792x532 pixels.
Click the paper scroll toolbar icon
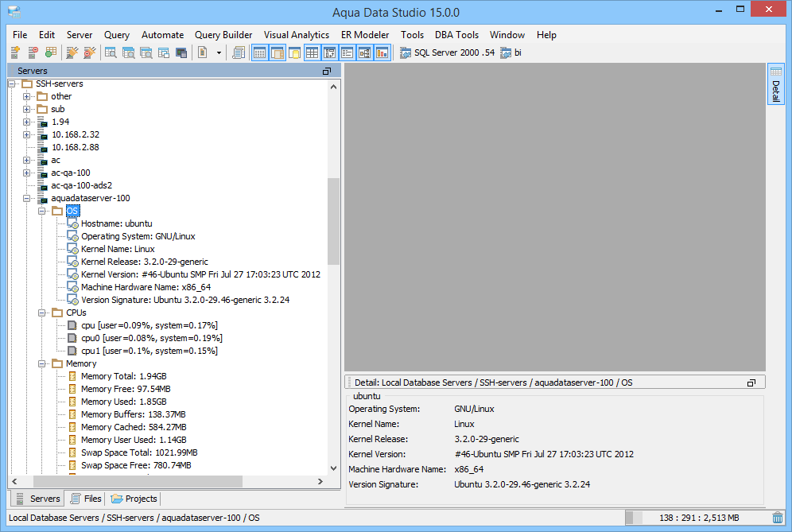coord(239,52)
